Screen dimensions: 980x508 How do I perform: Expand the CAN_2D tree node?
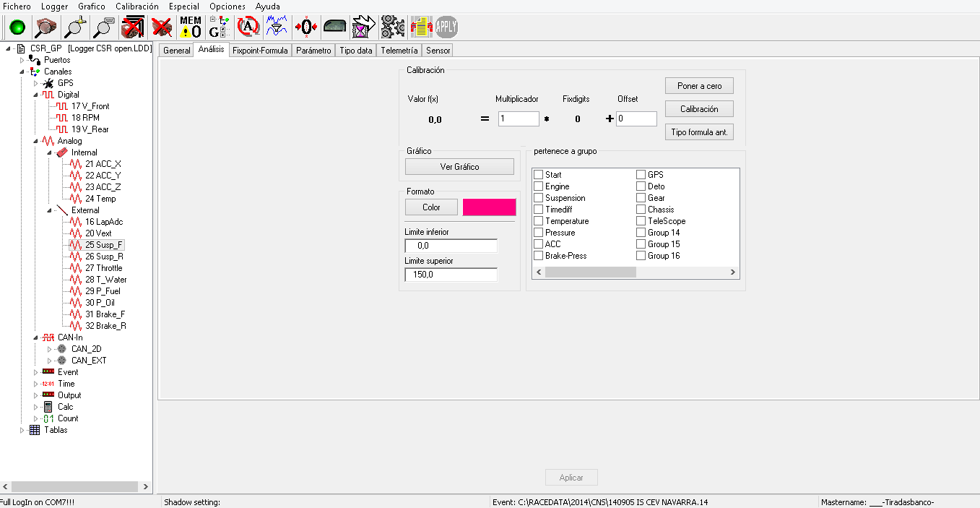[50, 349]
